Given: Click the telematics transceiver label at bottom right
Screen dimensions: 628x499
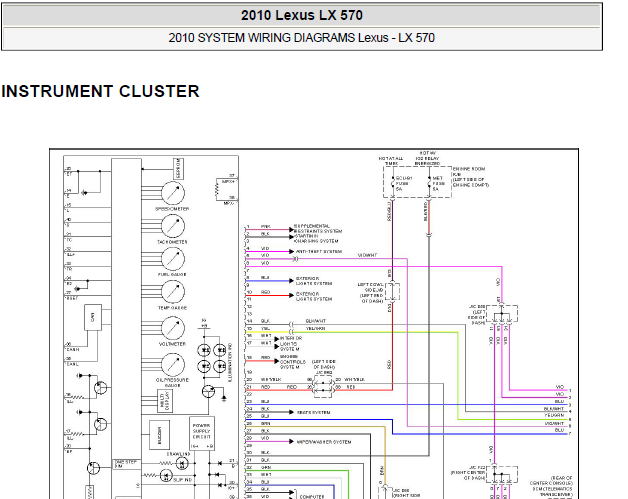Looking at the screenshot, I should click(551, 486).
